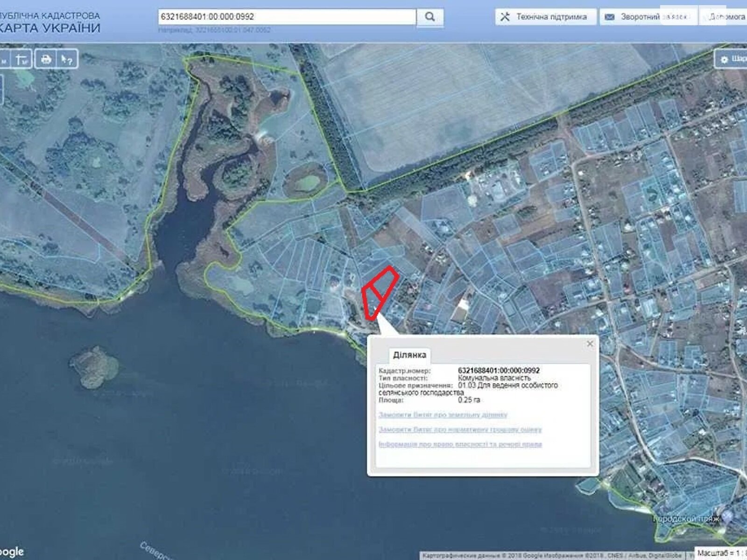Click the cadastral number search field

click(x=287, y=17)
